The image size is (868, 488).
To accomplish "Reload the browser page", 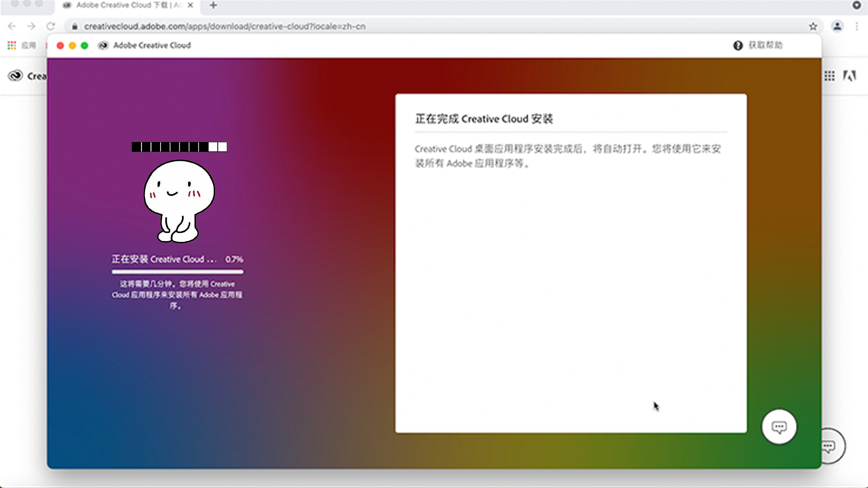I will click(51, 26).
